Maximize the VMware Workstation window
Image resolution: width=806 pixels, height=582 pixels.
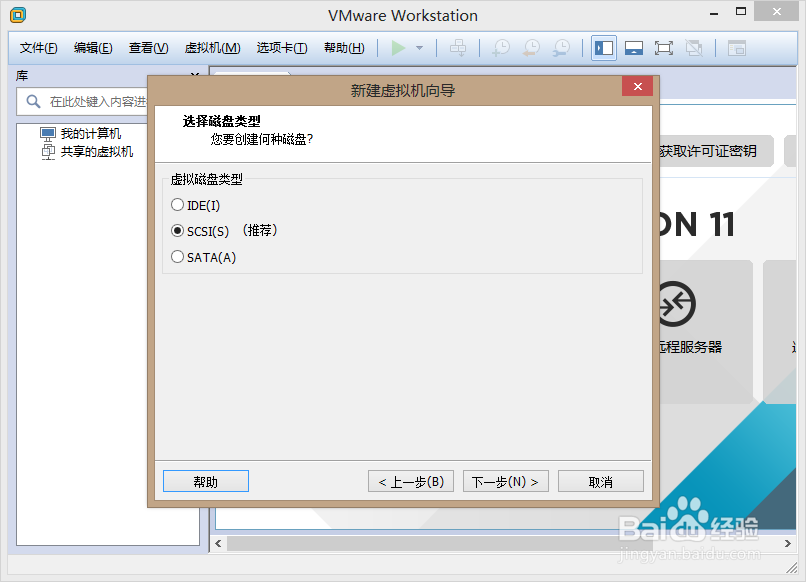click(x=741, y=12)
